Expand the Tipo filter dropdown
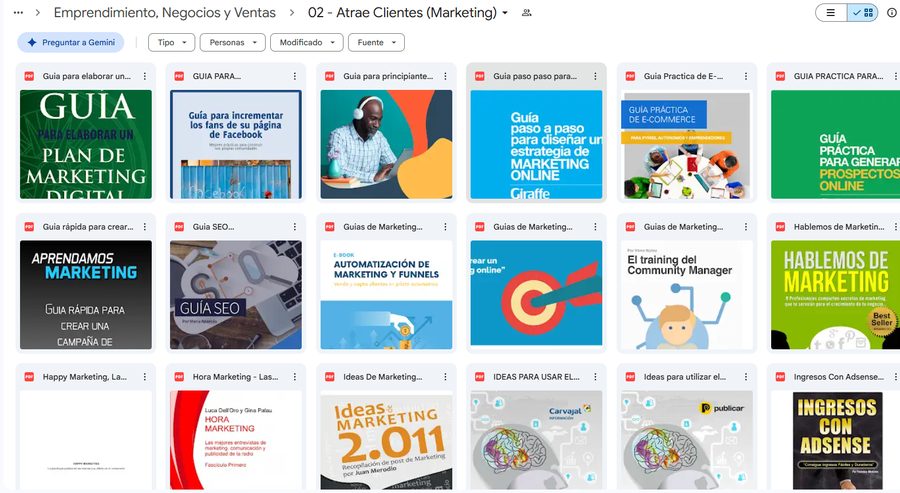Image resolution: width=900 pixels, height=493 pixels. [172, 42]
